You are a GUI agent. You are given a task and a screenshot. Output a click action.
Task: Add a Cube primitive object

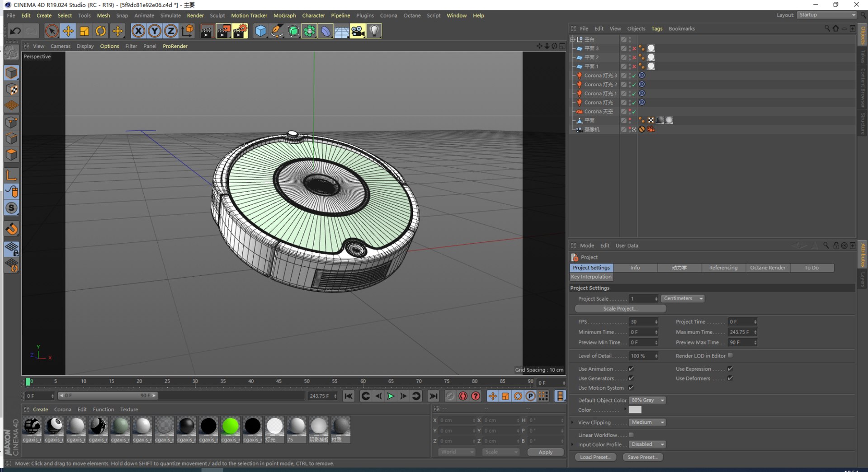pos(260,31)
